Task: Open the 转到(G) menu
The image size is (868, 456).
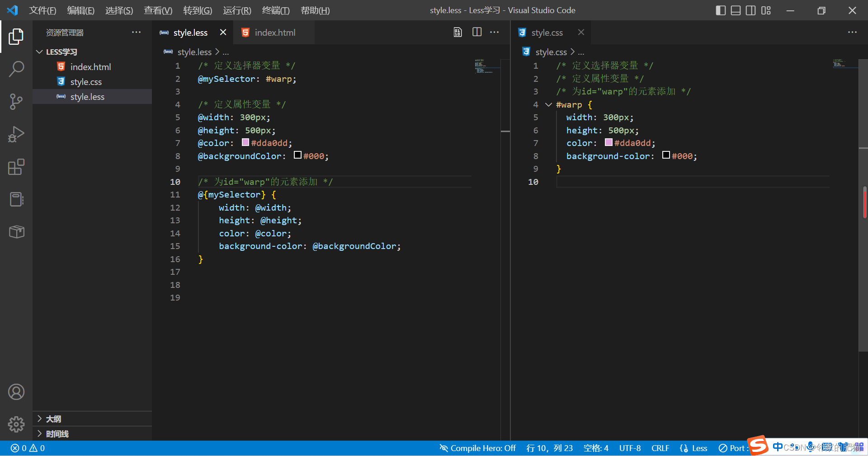Action: click(198, 10)
